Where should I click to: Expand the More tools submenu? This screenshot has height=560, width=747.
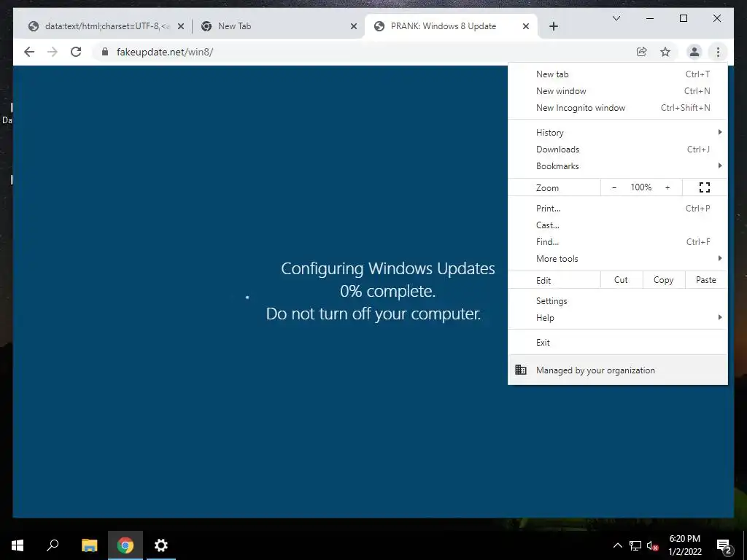[x=618, y=259]
